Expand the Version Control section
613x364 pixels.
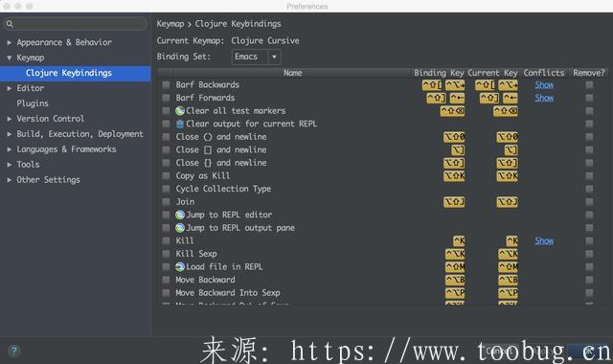[9, 119]
